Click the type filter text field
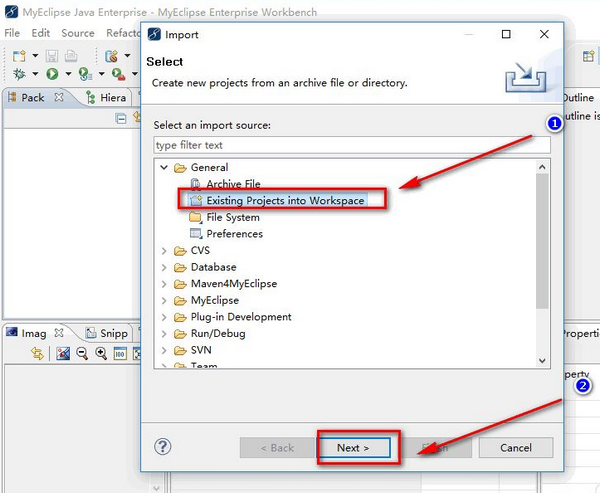 pyautogui.click(x=351, y=145)
